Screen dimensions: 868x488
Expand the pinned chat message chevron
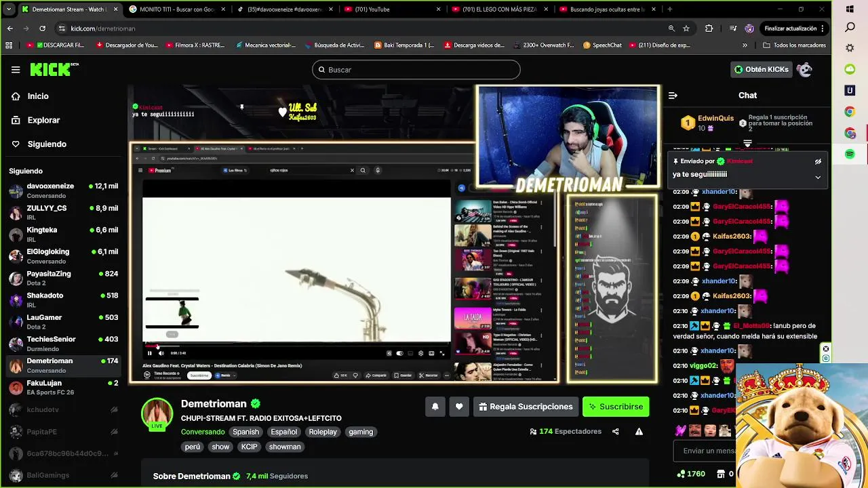tap(818, 178)
